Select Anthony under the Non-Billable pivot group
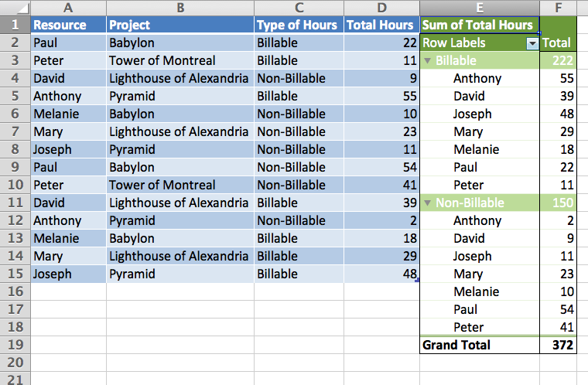Viewport: 588px width, 385px height. 480,220
